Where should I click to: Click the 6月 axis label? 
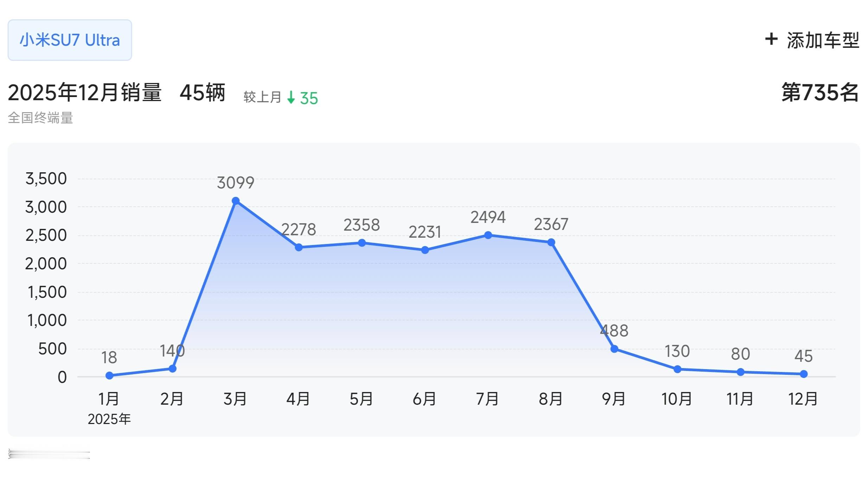(x=425, y=399)
